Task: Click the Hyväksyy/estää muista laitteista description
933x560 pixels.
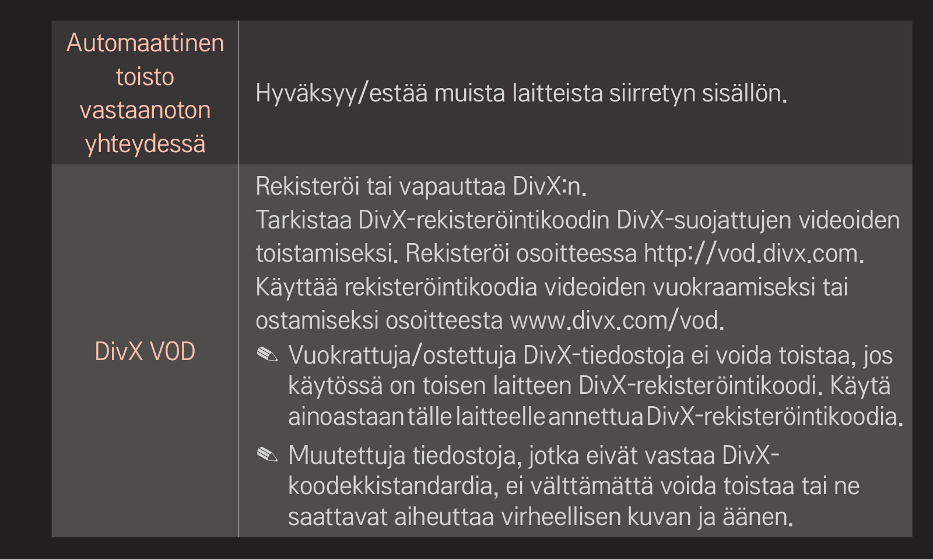Action: 521,93
